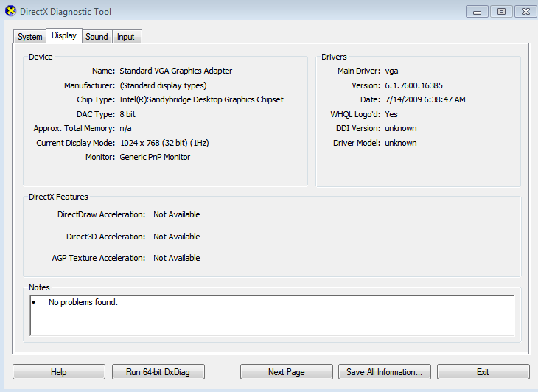
Task: Click Save All Information button
Action: coord(384,372)
